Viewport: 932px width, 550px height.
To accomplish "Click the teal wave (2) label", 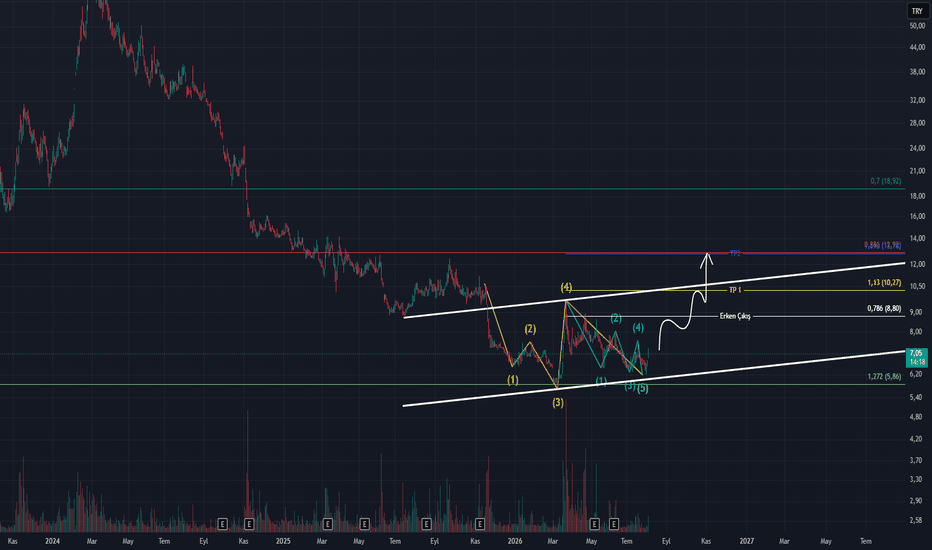I will point(616,318).
